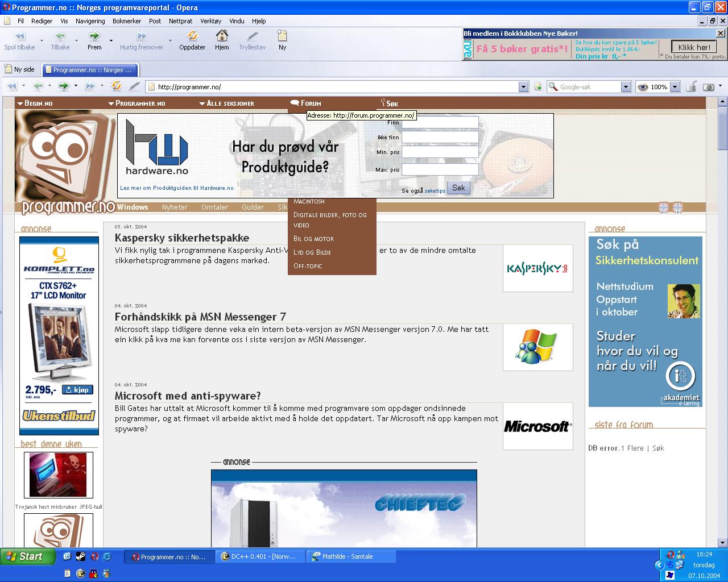Open the zoom 100% dropdown
Screen dimensions: 728x582
coord(675,87)
